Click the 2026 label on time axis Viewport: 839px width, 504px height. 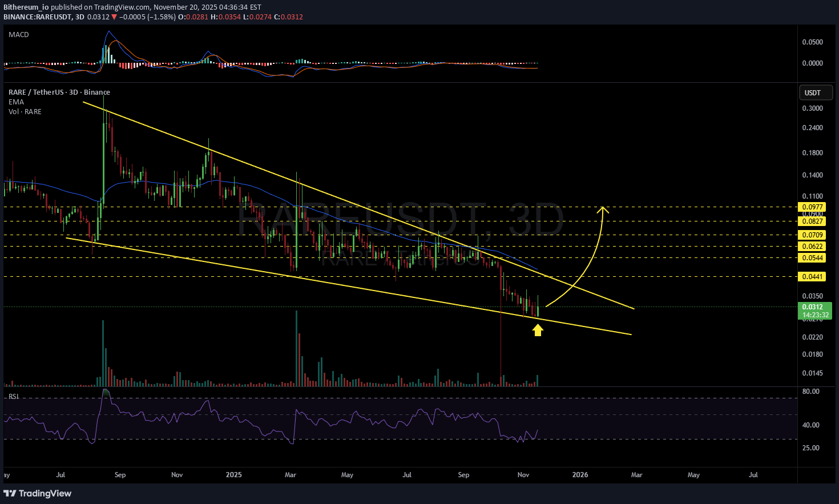tap(580, 475)
